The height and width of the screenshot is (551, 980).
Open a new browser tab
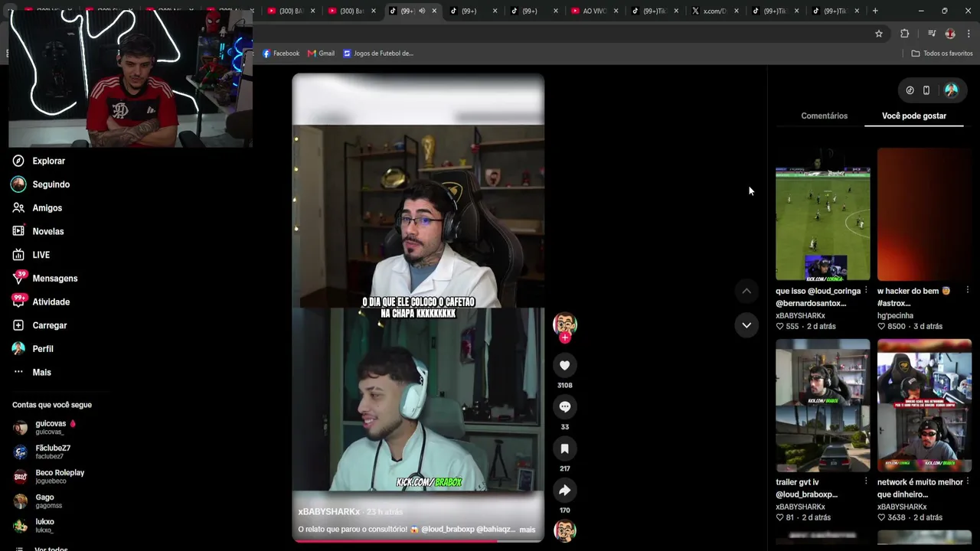[x=875, y=11]
